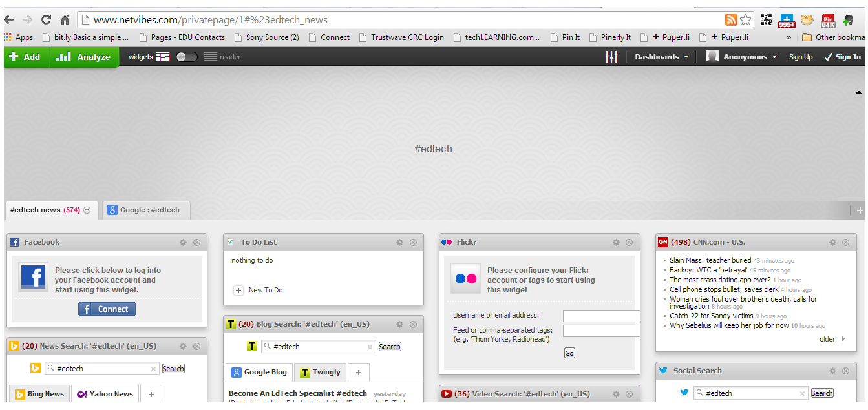
Task: Switch to the Google : #edtech tab
Action: tap(144, 210)
